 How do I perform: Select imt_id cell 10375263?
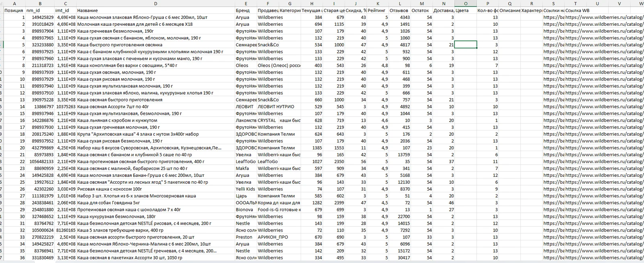tap(65, 107)
